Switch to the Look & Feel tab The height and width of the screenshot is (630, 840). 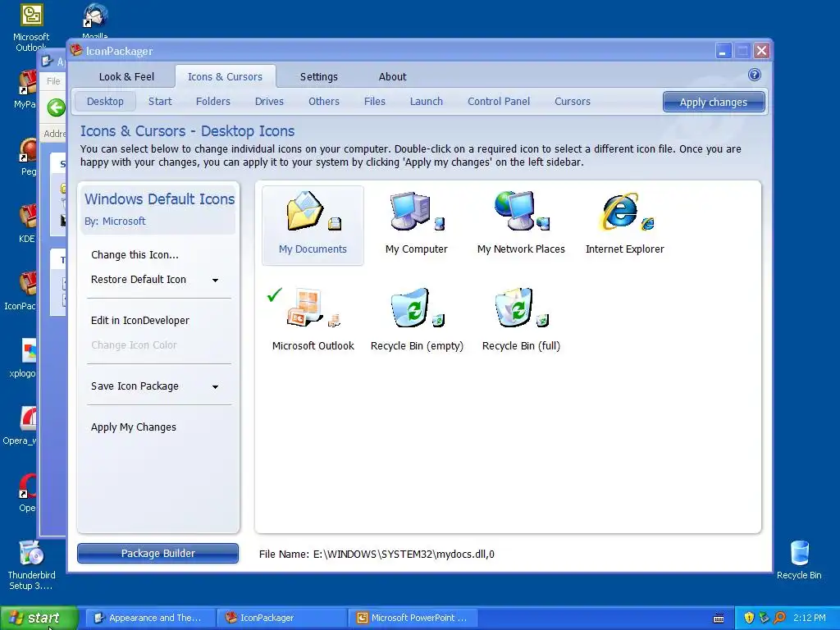(126, 76)
